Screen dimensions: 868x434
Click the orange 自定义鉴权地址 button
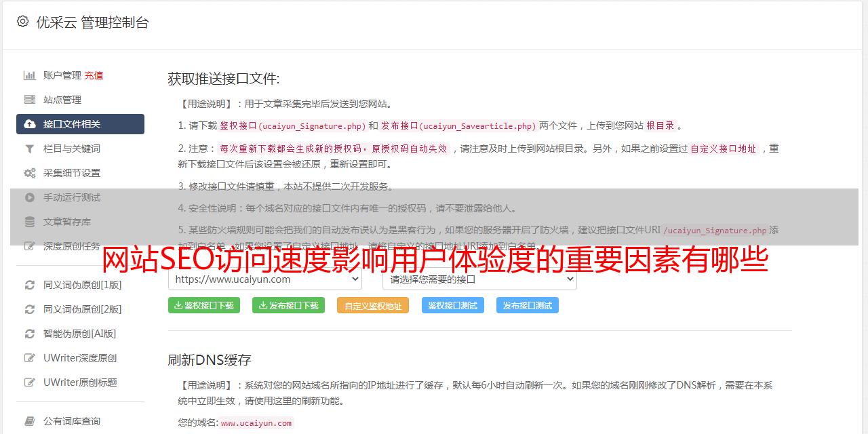click(373, 305)
